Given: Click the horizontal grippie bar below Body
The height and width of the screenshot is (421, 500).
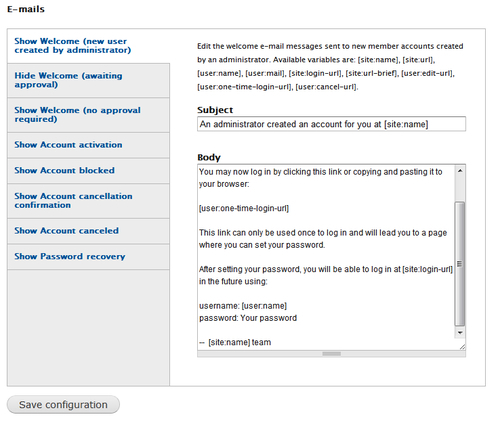Looking at the screenshot, I should click(331, 354).
